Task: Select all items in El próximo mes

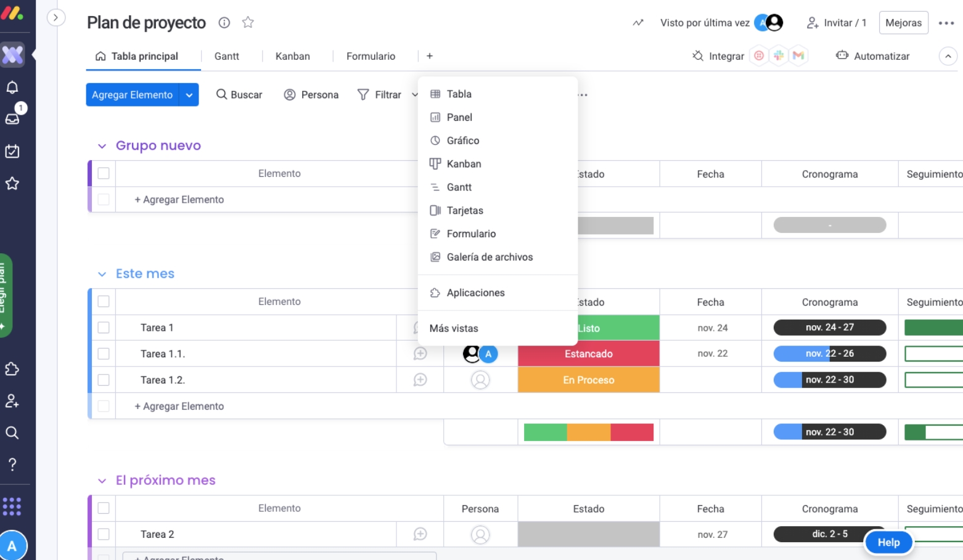Action: 104,508
